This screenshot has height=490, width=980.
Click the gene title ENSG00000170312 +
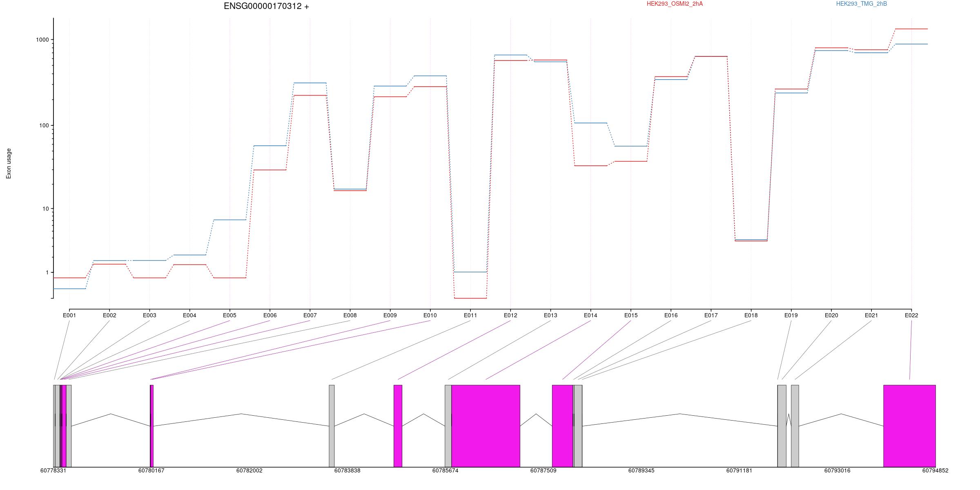[266, 6]
